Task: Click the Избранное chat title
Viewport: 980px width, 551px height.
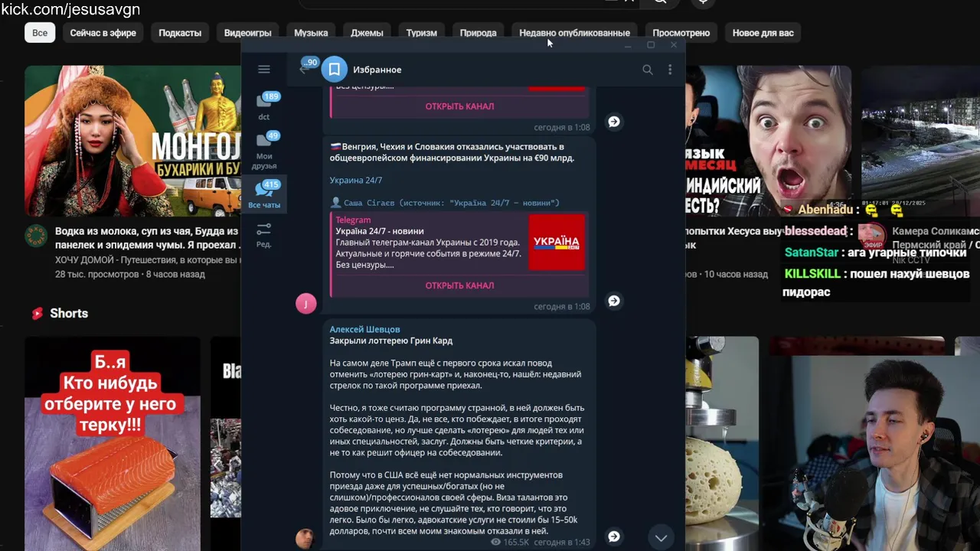Action: coord(377,70)
